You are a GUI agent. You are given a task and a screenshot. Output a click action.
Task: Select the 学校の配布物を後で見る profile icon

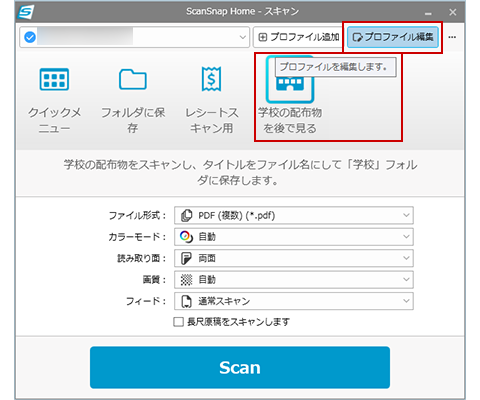tap(290, 80)
